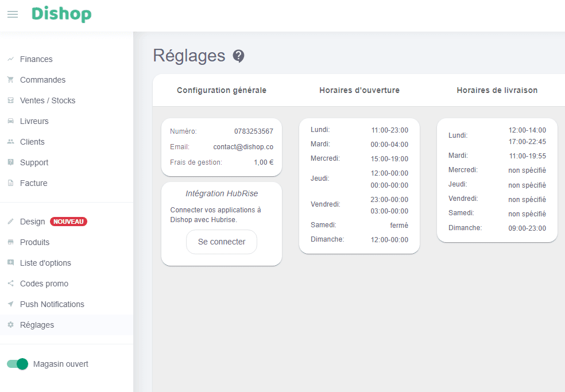
Task: Click the Codes promo share icon
Action: point(11,284)
